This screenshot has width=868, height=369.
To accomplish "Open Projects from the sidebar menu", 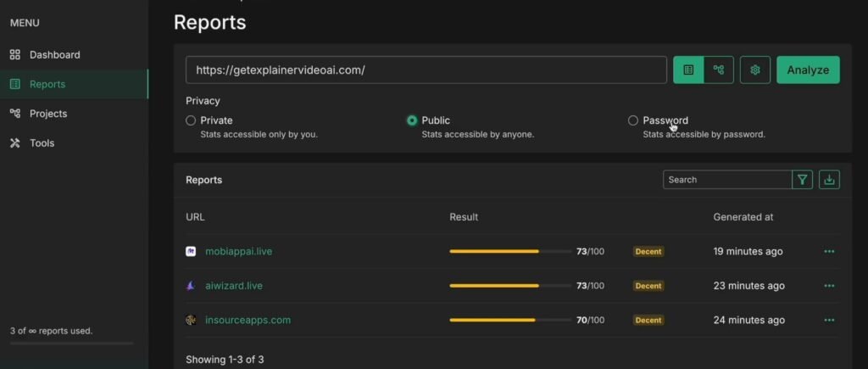I will coord(48,114).
